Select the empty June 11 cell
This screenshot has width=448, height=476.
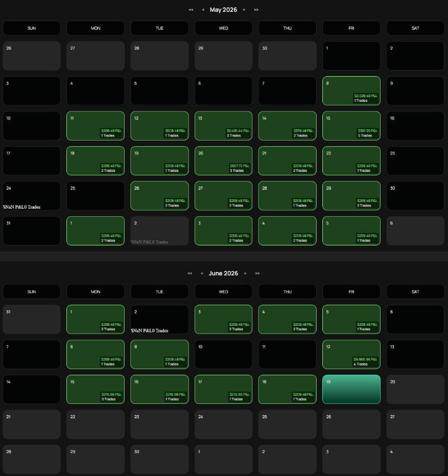click(x=287, y=354)
